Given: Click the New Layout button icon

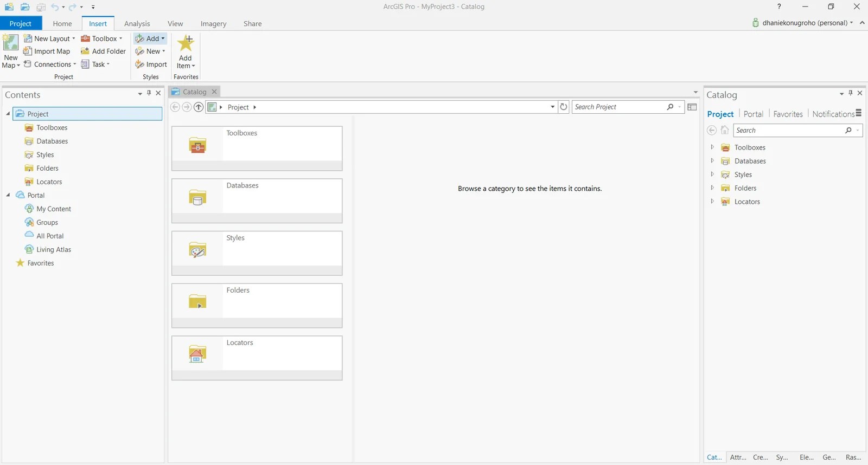Looking at the screenshot, I should (28, 38).
